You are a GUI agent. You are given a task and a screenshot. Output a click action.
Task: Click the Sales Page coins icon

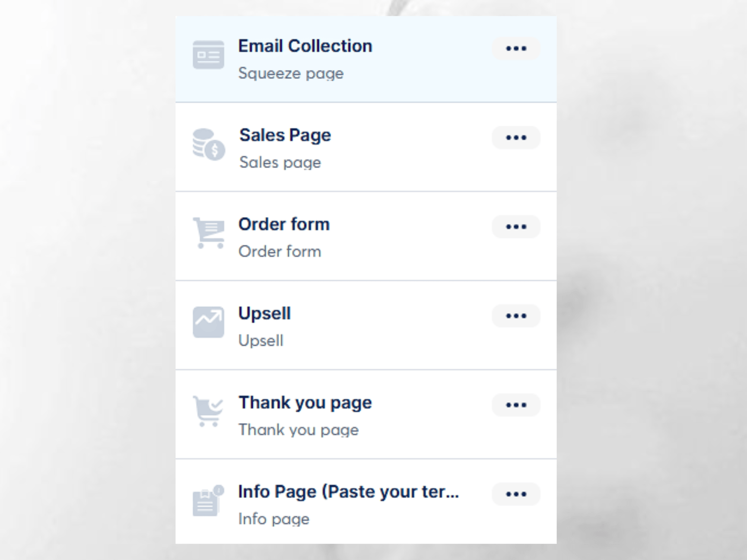click(209, 144)
